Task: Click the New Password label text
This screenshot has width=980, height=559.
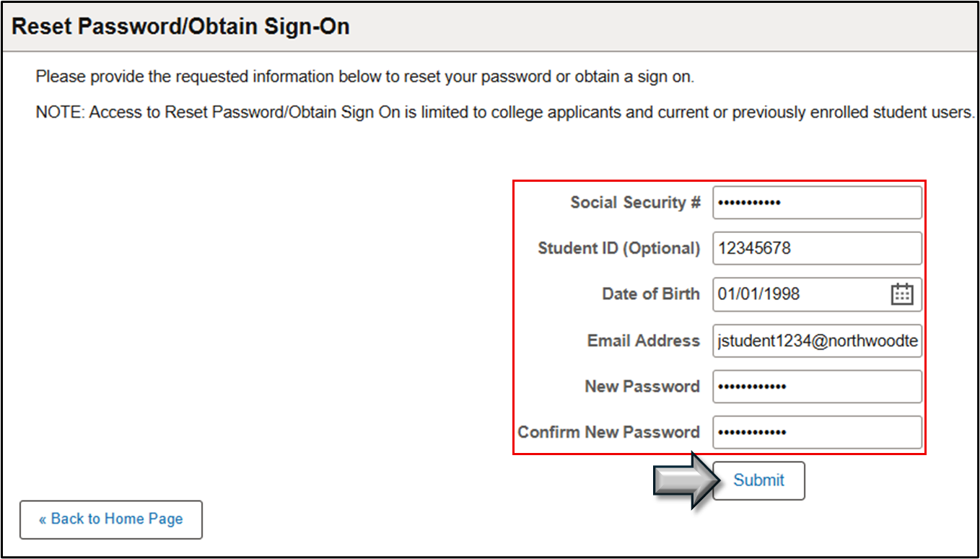Action: [642, 387]
